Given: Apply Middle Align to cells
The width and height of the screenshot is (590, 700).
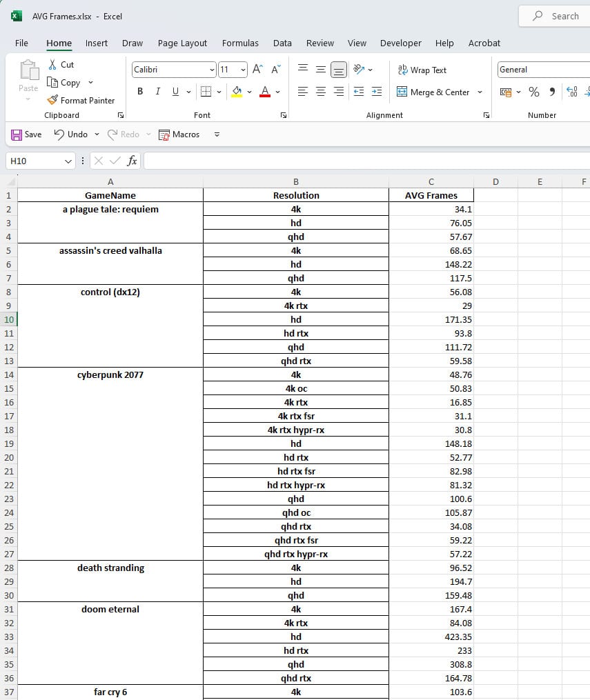Looking at the screenshot, I should pos(321,69).
